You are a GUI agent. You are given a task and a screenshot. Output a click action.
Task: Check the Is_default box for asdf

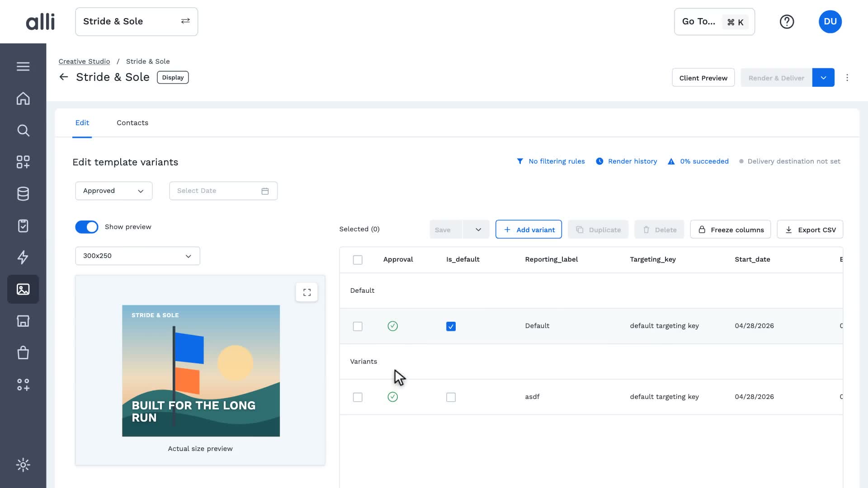[451, 397]
